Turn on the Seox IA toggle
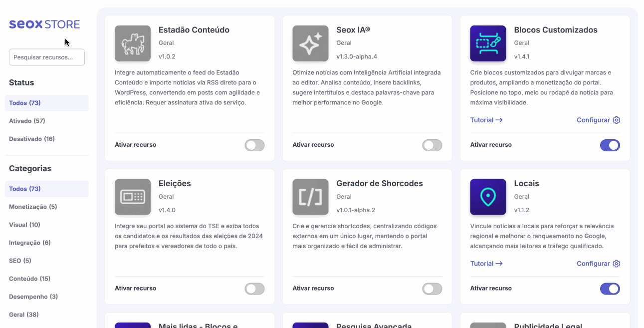 point(432,145)
